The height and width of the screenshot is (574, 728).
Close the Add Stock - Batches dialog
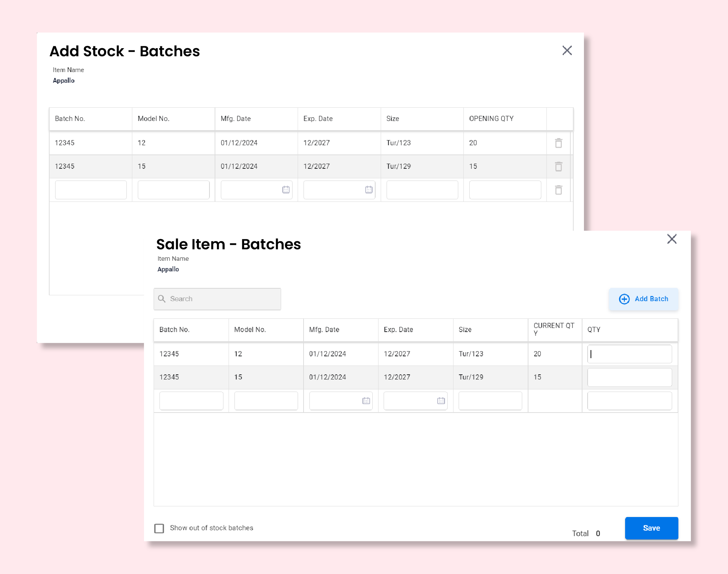click(567, 50)
